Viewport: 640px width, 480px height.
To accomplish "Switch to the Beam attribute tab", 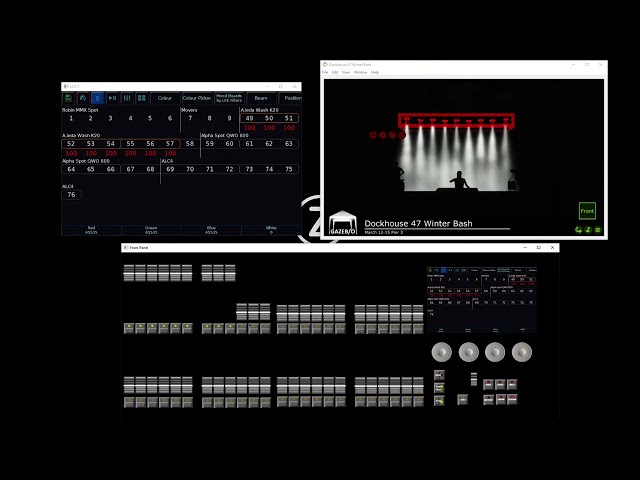I will pos(261,98).
